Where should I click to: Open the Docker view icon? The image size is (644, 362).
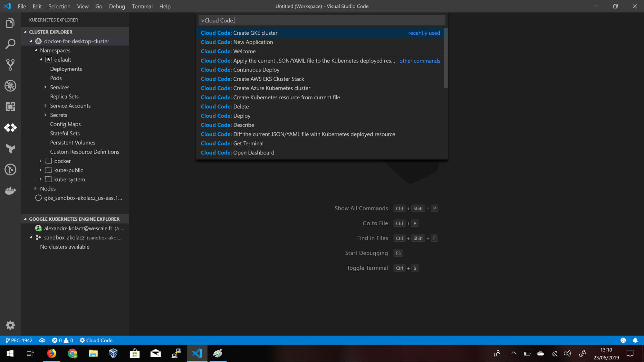[x=10, y=190]
